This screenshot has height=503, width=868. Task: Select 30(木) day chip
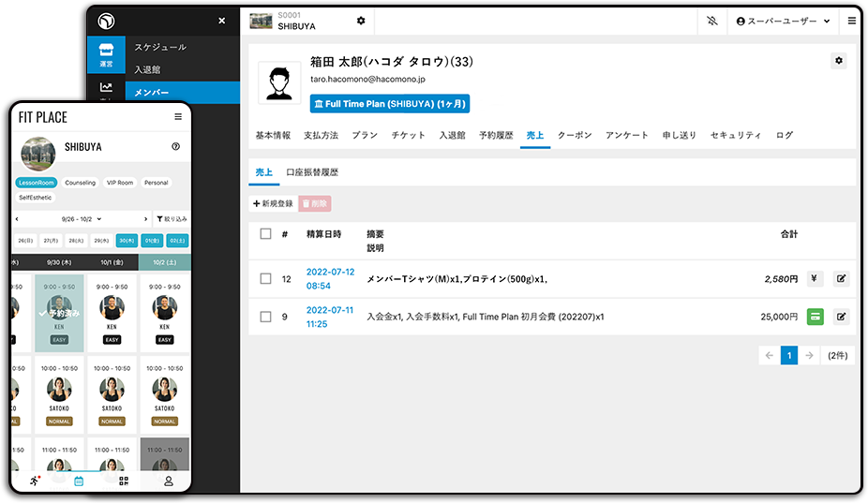click(127, 241)
